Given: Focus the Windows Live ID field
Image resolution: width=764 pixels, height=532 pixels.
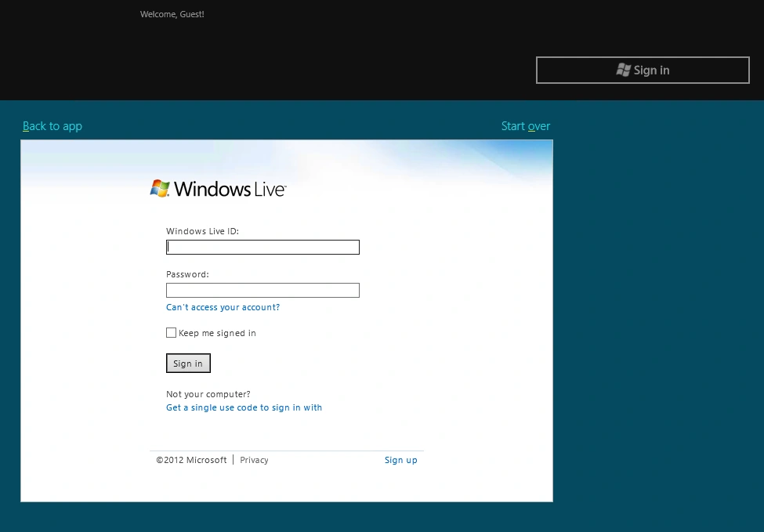Looking at the screenshot, I should [x=263, y=247].
